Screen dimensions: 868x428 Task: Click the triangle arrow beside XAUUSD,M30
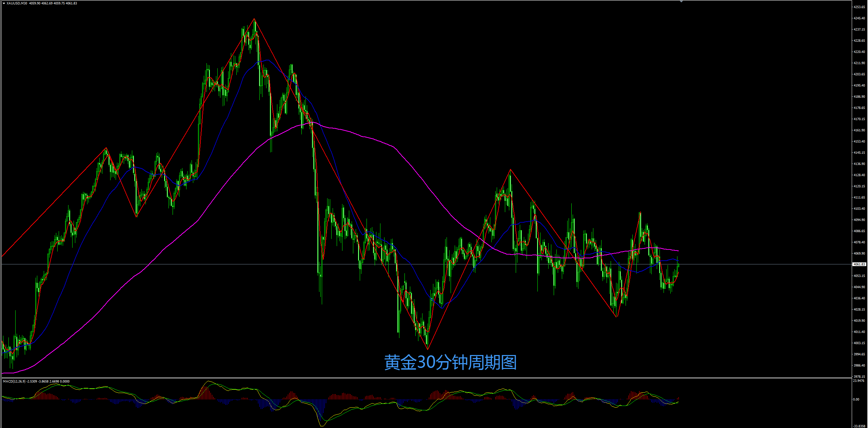tap(4, 3)
